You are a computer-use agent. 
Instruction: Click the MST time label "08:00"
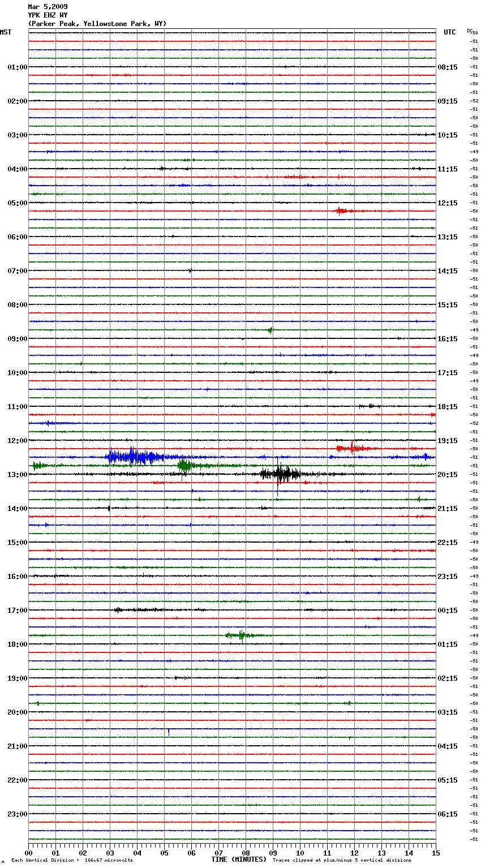(18, 305)
